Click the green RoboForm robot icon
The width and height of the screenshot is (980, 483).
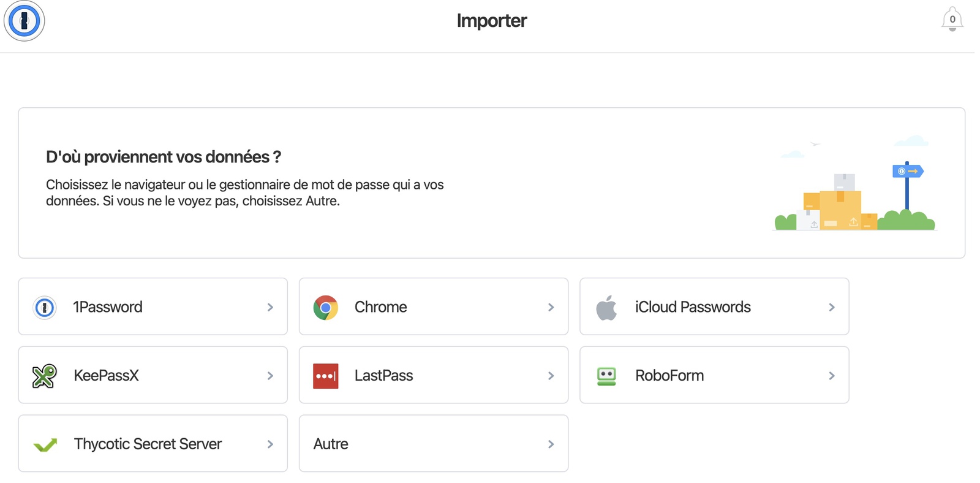(606, 376)
